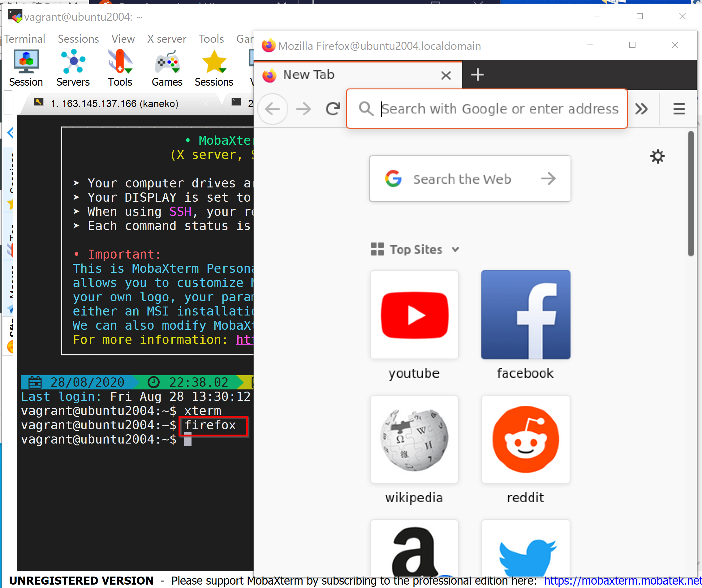Submit web search with arrow button

pos(548,178)
